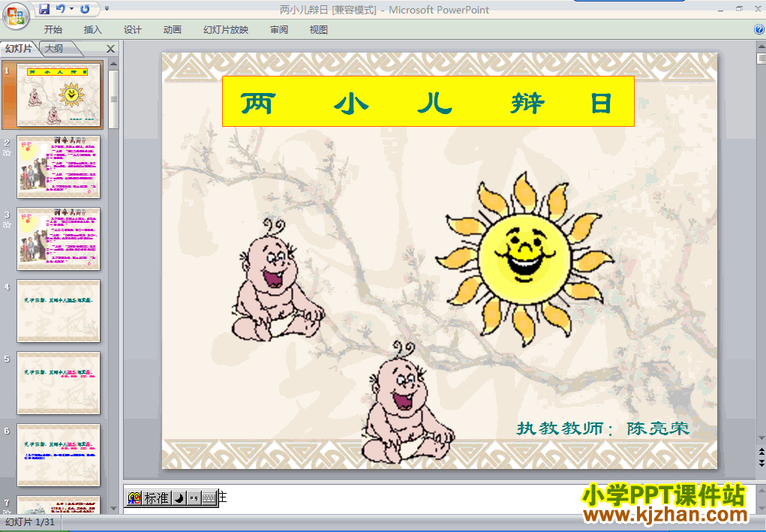Click thumbnail pane scroll up arrow

(x=114, y=64)
